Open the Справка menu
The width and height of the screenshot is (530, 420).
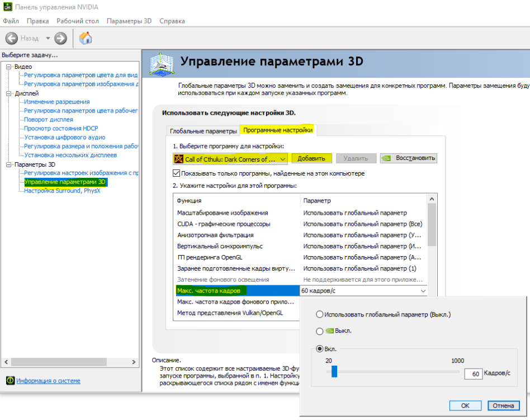pyautogui.click(x=172, y=21)
